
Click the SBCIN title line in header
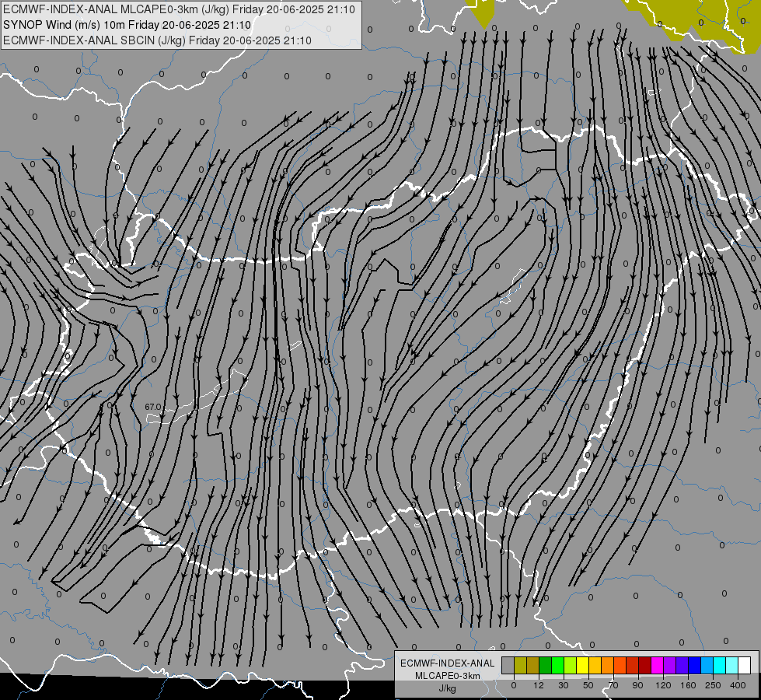click(157, 40)
